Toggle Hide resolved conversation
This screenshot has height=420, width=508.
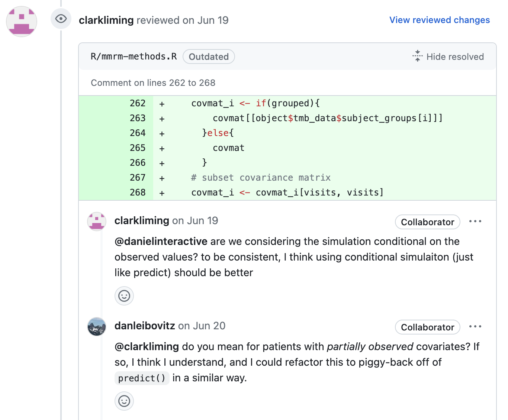(x=455, y=57)
